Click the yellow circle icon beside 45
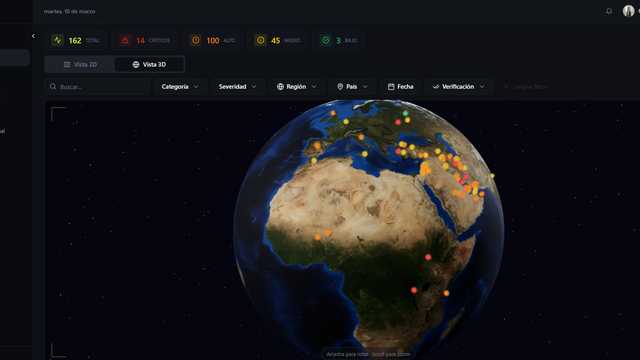 [260, 40]
